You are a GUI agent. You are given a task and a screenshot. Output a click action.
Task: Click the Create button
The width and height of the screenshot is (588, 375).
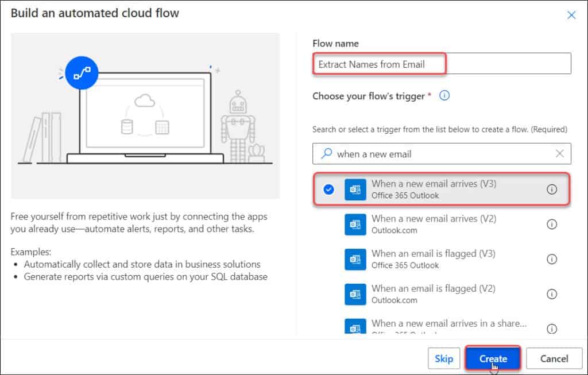tap(493, 358)
